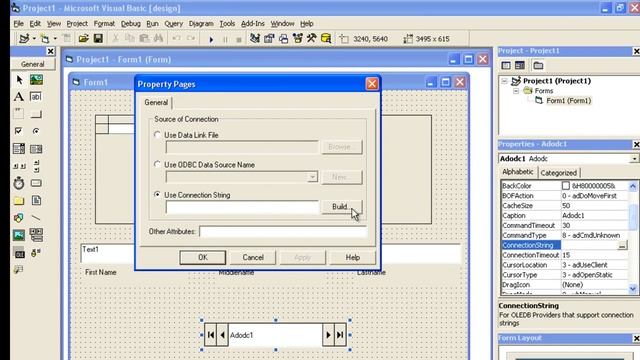Click Adodc1 move-first record button

tap(211, 335)
